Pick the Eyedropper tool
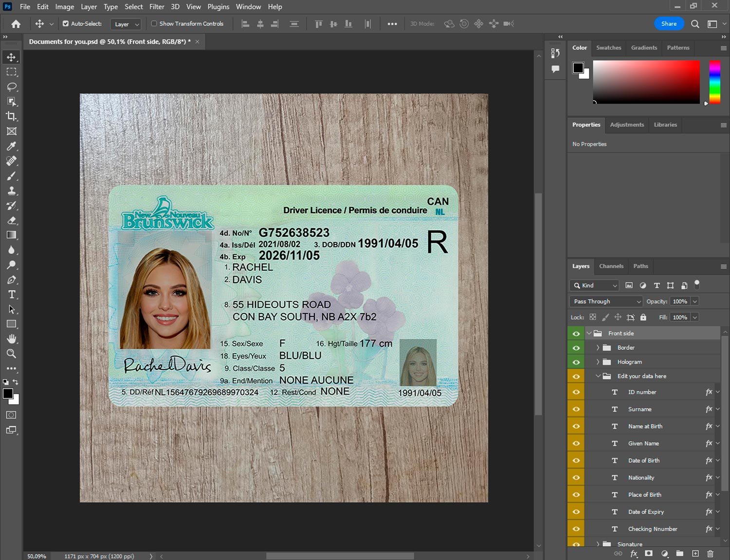The image size is (730, 560). [12, 146]
